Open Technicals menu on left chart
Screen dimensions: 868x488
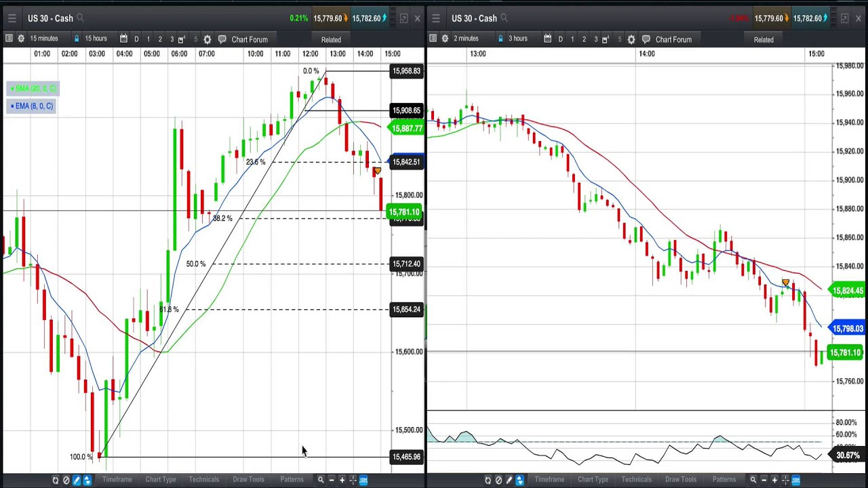tap(204, 479)
